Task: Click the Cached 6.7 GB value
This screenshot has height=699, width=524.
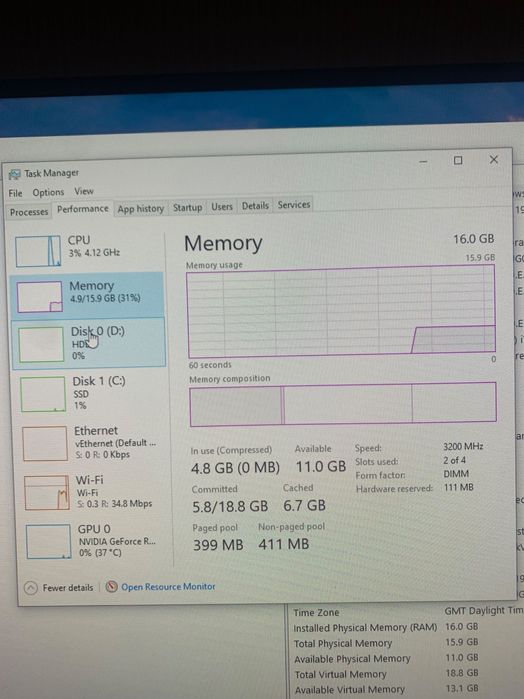Action: tap(304, 506)
